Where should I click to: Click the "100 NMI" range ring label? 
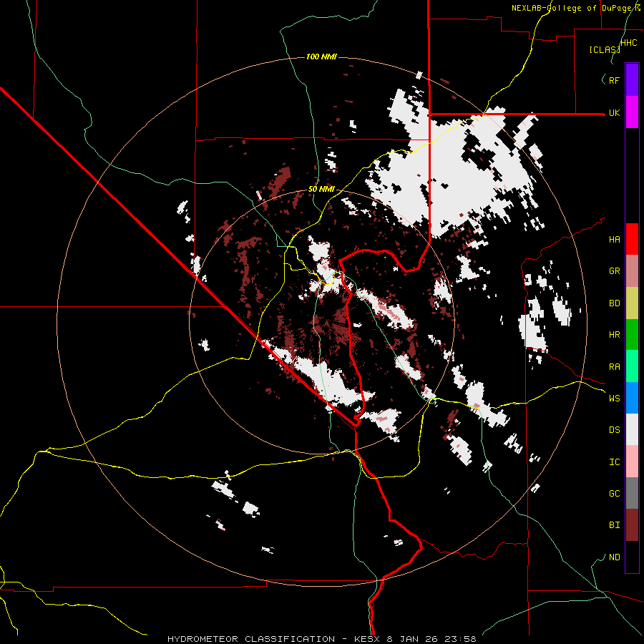tap(321, 57)
